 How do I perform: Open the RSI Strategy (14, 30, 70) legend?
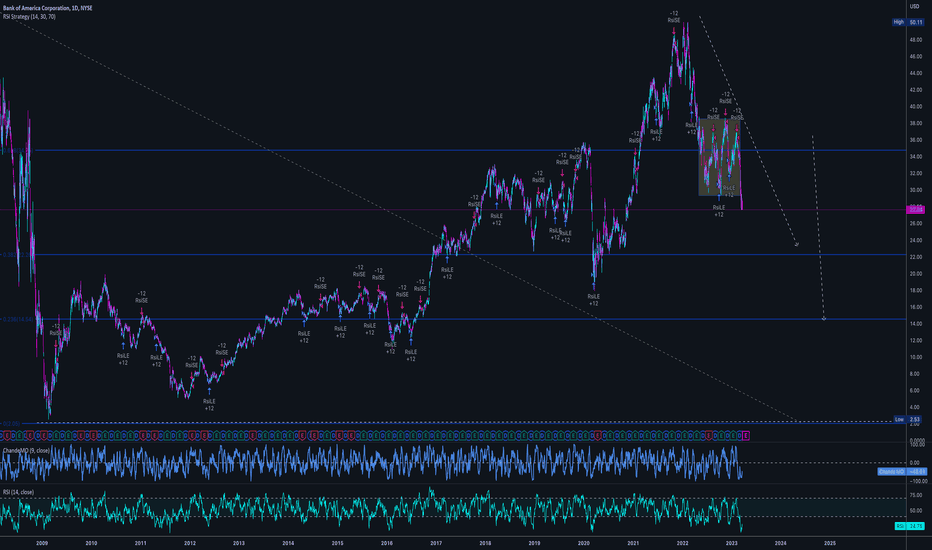(29, 17)
